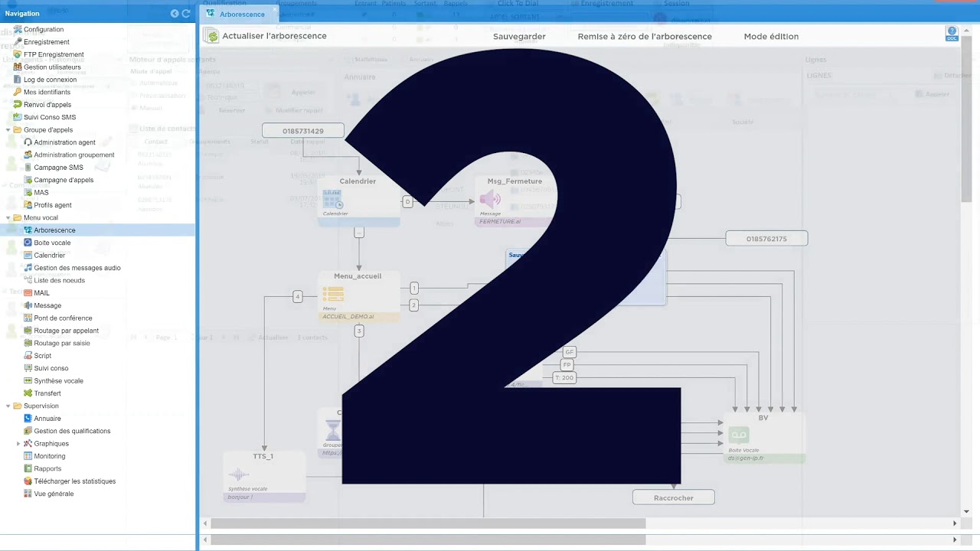The height and width of the screenshot is (551, 980).
Task: Collapse the Menu vocal folder
Action: tap(8, 217)
